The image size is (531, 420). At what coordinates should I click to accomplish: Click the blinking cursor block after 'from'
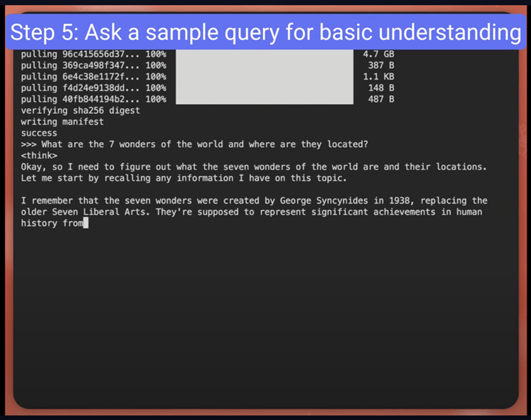point(86,223)
